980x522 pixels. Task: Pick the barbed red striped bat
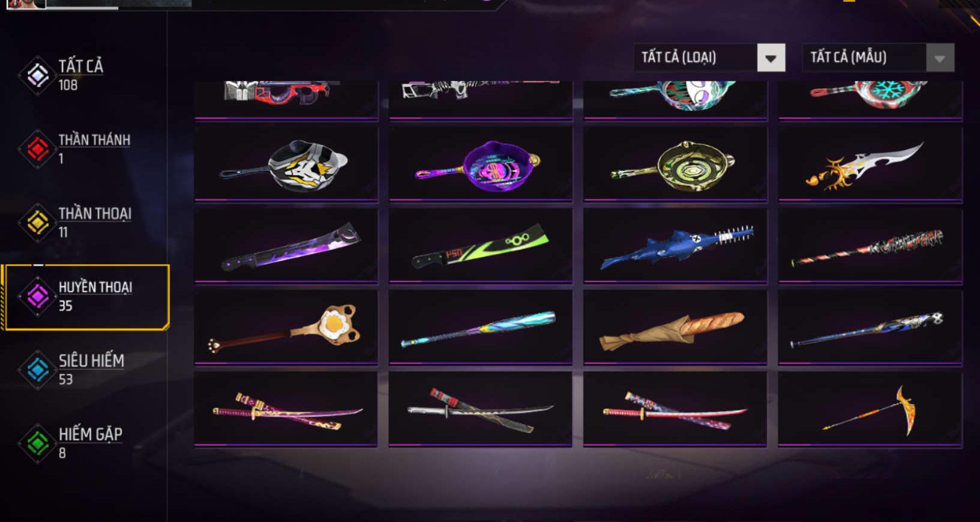(x=870, y=246)
